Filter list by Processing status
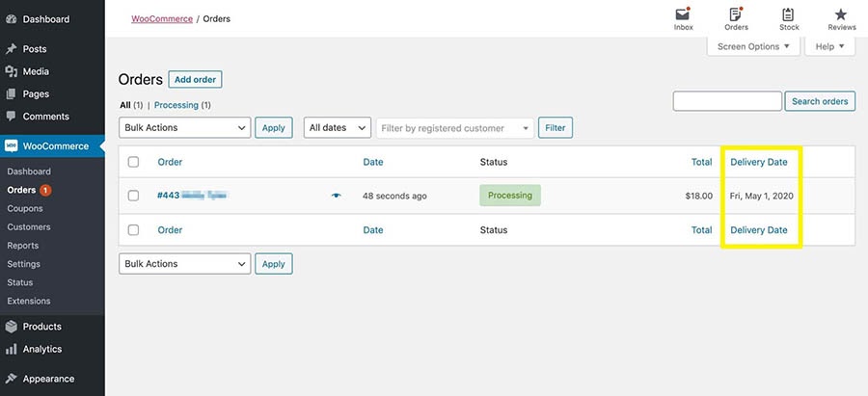The width and height of the screenshot is (868, 396). pos(176,105)
